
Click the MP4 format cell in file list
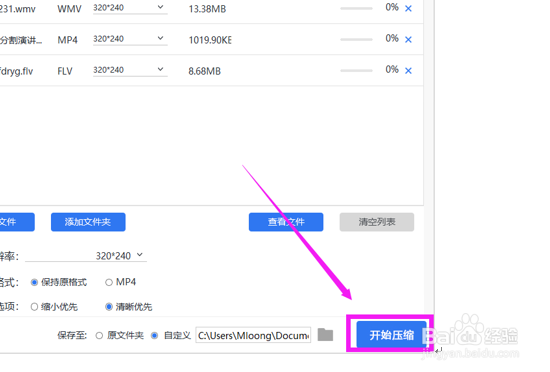[67, 40]
